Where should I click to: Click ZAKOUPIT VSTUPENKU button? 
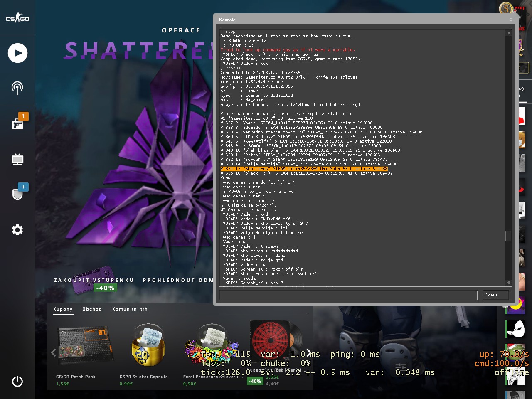[94, 280]
